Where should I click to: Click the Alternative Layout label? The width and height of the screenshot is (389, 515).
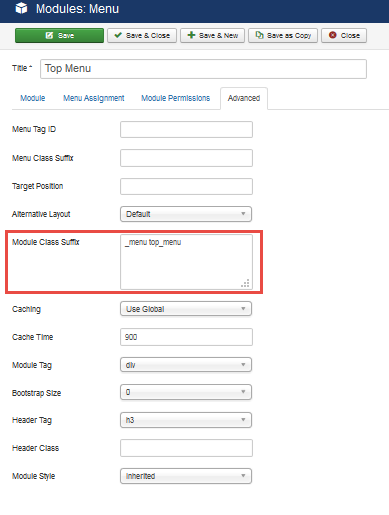(x=41, y=214)
